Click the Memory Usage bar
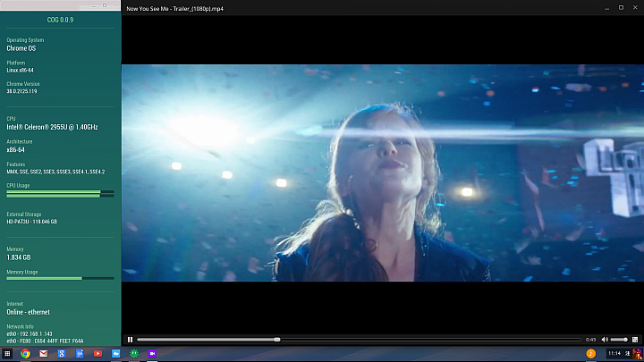Image resolution: width=644 pixels, height=362 pixels. [x=60, y=278]
